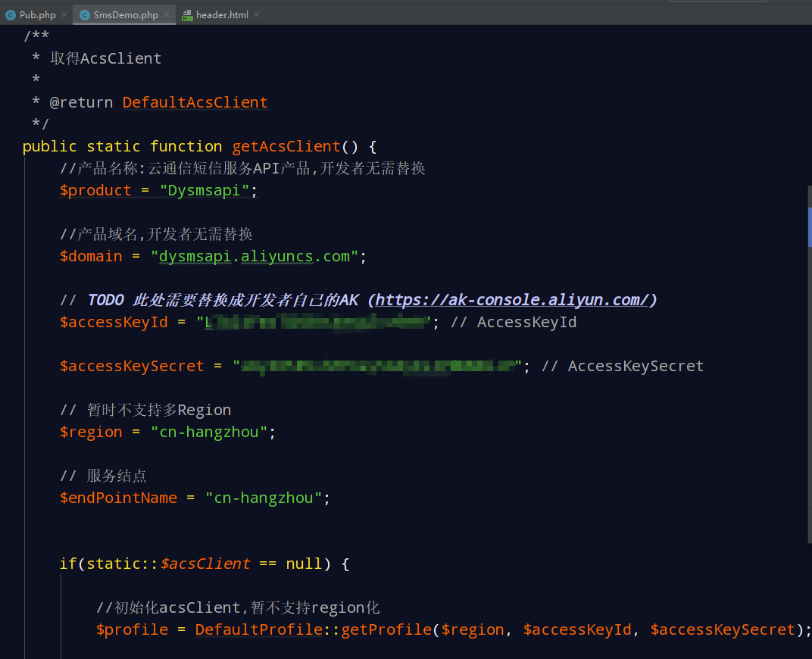Click the $accessKeySecret variable declaration
812x659 pixels.
coord(132,366)
